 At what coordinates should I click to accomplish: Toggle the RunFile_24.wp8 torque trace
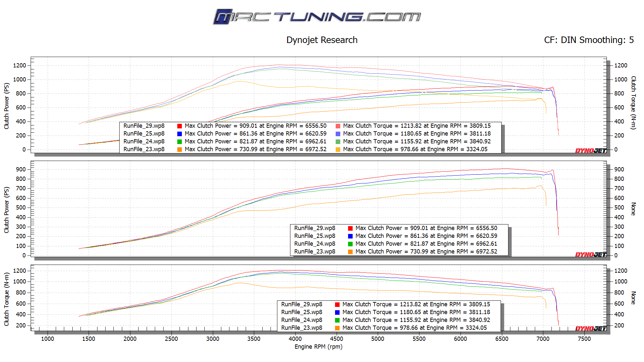pos(337,320)
